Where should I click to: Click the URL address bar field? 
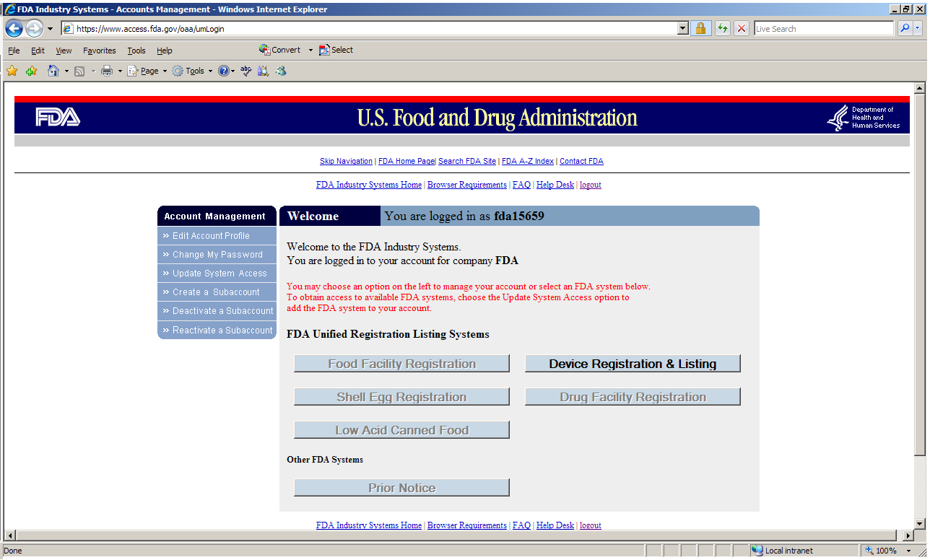376,29
